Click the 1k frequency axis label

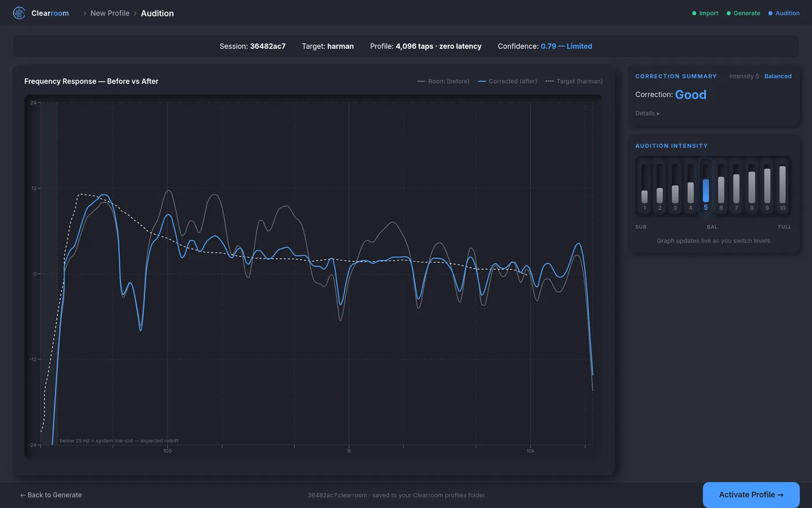click(x=349, y=451)
